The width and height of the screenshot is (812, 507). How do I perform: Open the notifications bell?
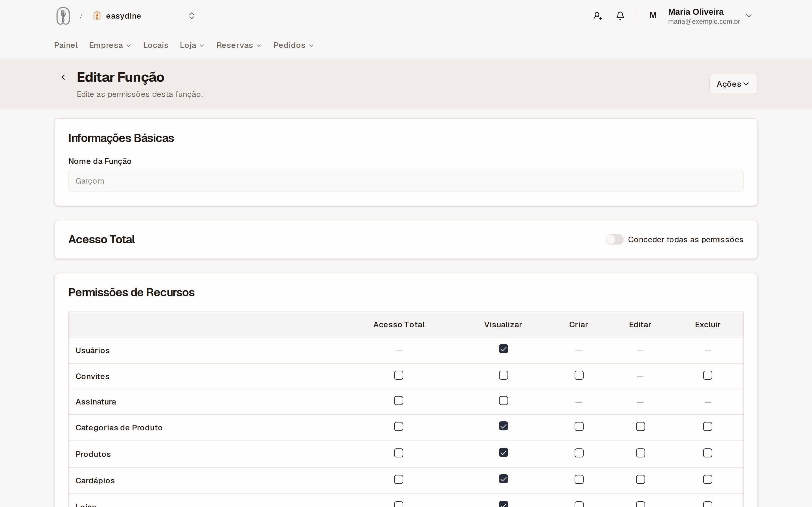(x=620, y=16)
